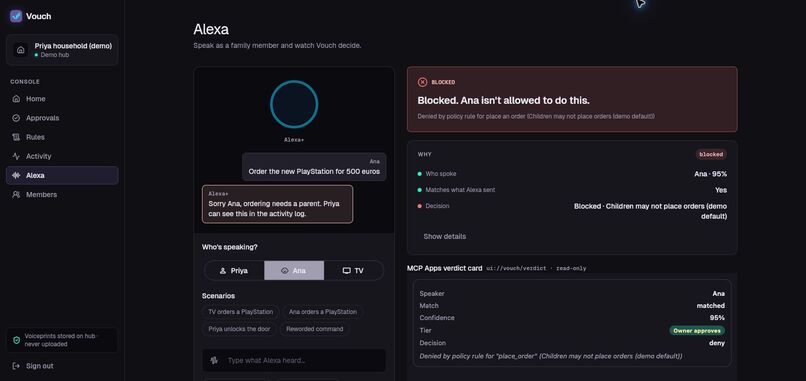Image resolution: width=806 pixels, height=381 pixels.
Task: Select Priya as the speaker
Action: (x=234, y=270)
